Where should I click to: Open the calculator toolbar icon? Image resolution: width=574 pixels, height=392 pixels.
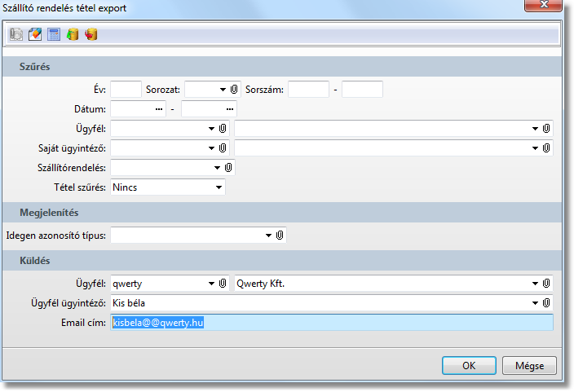[54, 34]
